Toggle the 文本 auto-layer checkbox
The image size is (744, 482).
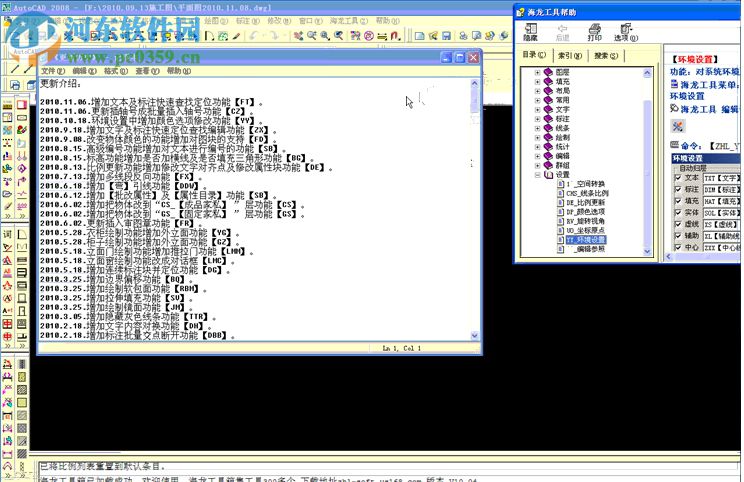678,178
